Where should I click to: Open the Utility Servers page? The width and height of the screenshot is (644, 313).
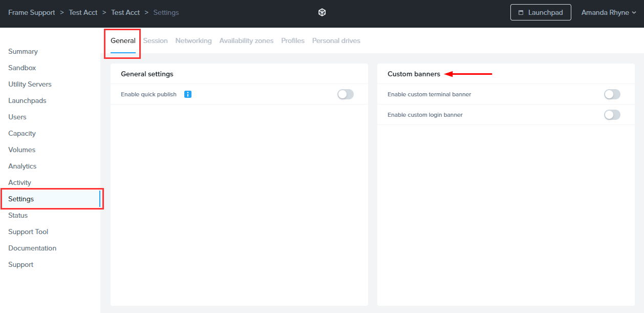click(30, 84)
